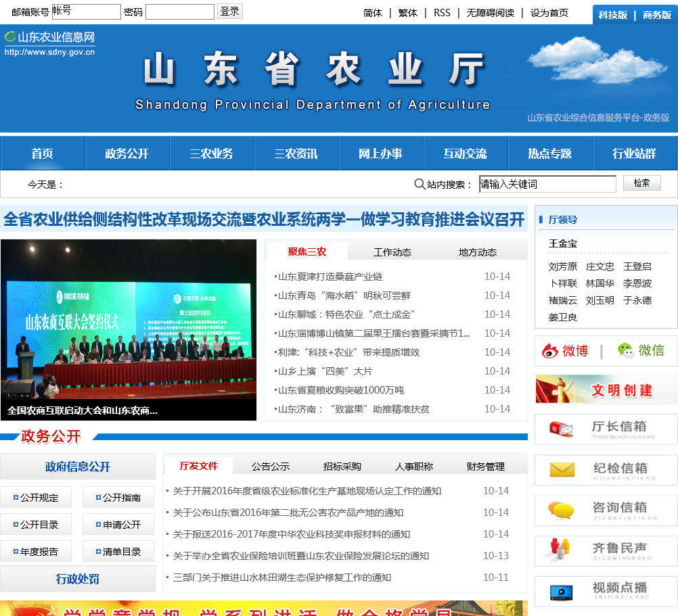This screenshot has width=678, height=616.
Task: Switch to the 财务管理 tab
Action: 486,467
